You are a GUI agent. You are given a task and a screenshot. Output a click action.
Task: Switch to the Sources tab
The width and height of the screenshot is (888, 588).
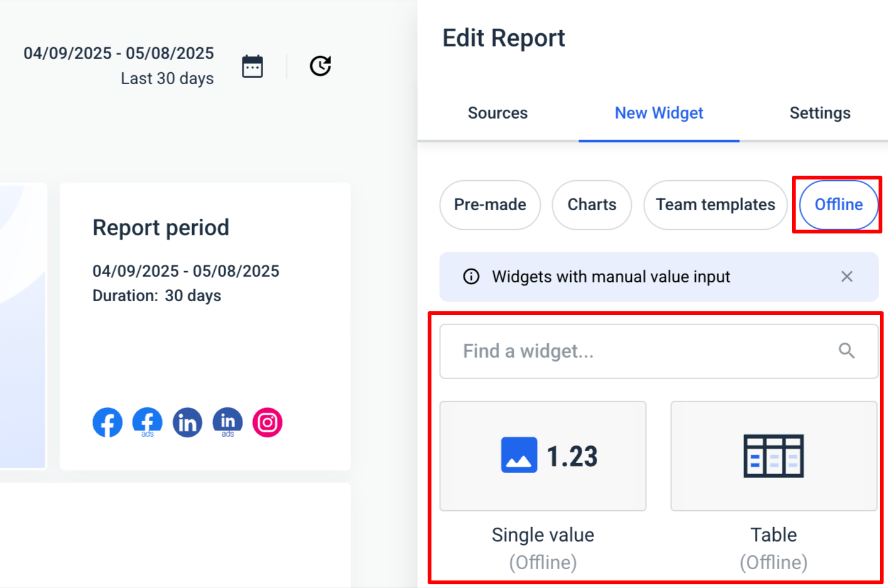(x=497, y=113)
